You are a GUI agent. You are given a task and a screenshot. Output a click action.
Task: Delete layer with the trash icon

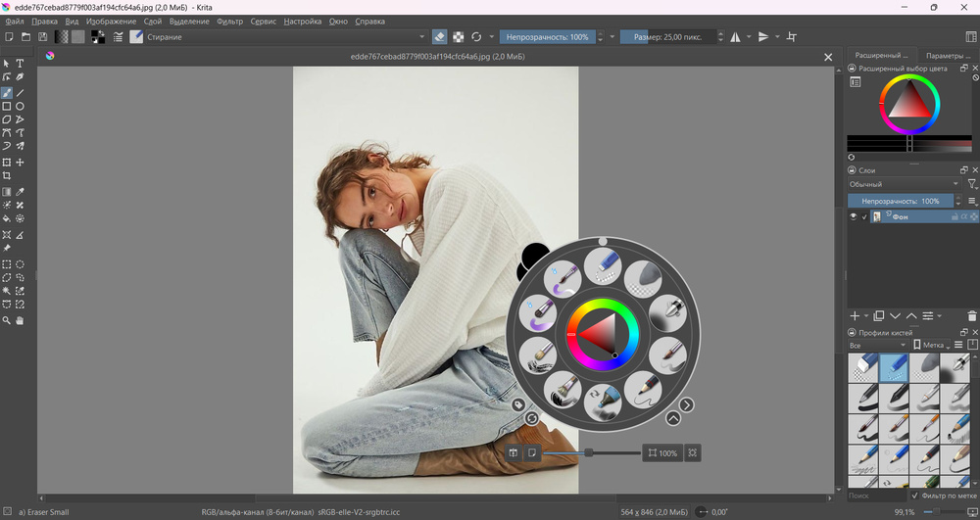(x=971, y=316)
